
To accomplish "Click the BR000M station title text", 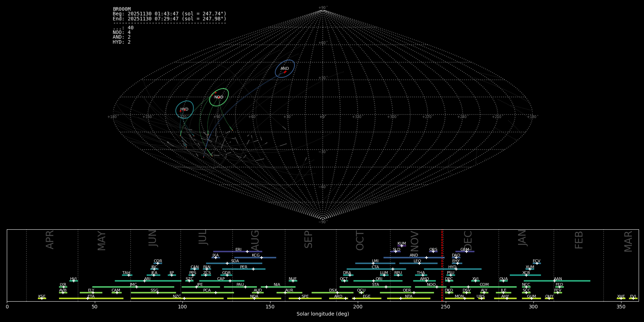I will [122, 9].
